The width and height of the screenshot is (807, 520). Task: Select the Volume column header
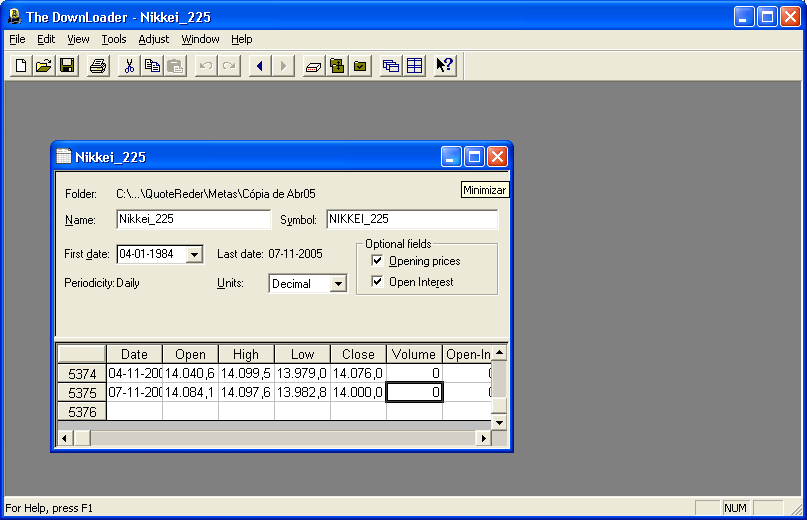414,354
